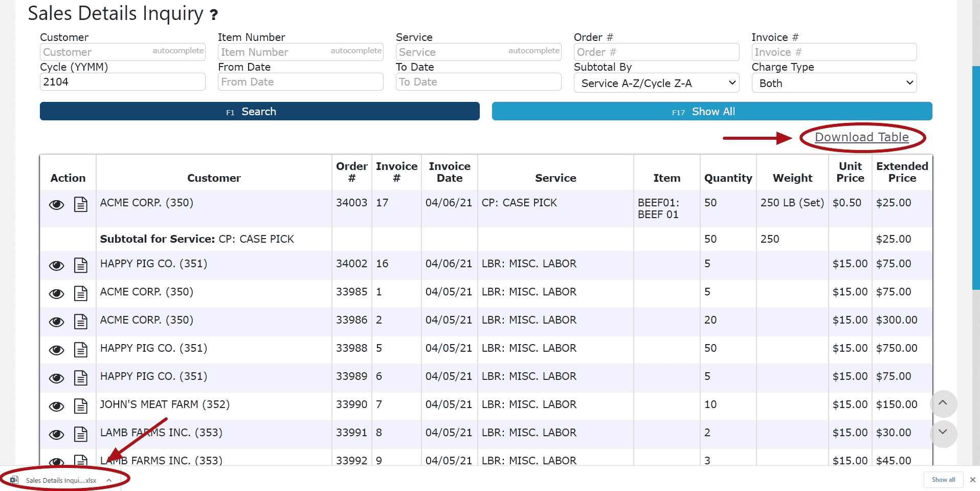
Task: Open the Charge Type dropdown
Action: pos(834,83)
